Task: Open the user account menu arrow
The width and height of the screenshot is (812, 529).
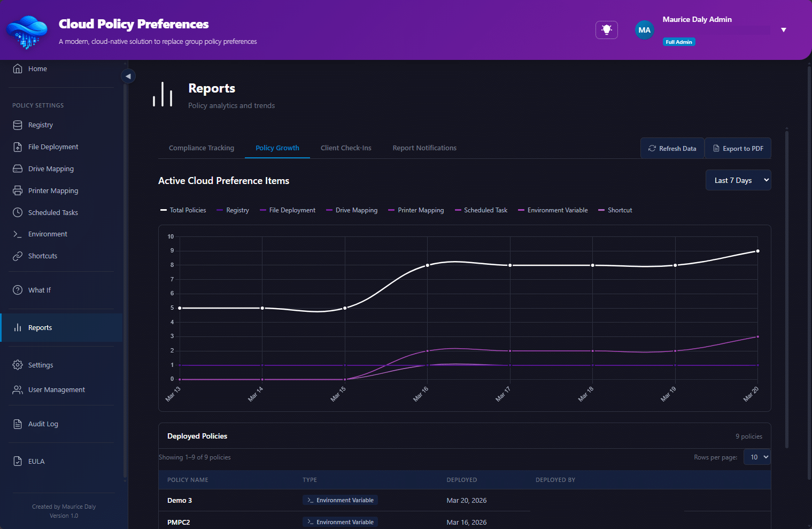Action: [783, 30]
